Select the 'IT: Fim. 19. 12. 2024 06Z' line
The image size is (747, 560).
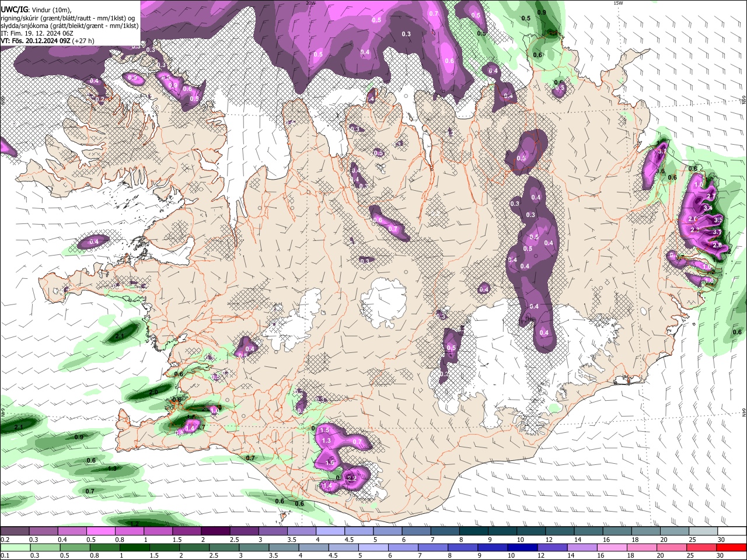(x=37, y=33)
